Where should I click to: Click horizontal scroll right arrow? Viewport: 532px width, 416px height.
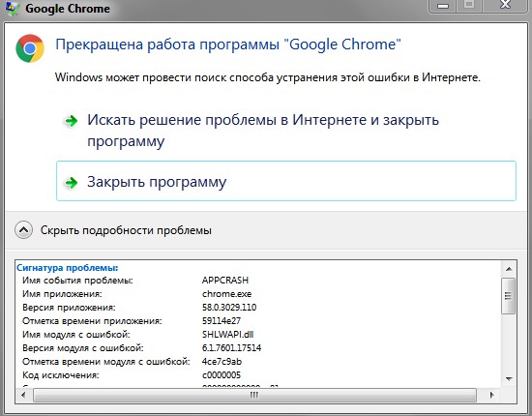[x=492, y=395]
